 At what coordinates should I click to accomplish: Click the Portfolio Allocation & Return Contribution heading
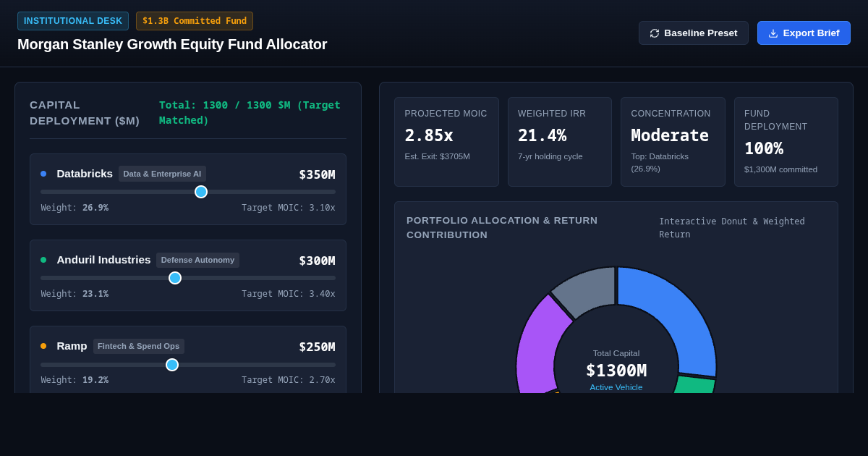502,228
